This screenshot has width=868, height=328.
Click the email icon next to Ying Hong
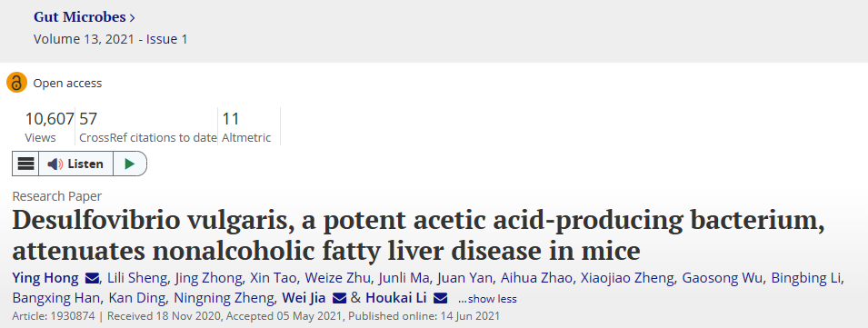tap(93, 278)
